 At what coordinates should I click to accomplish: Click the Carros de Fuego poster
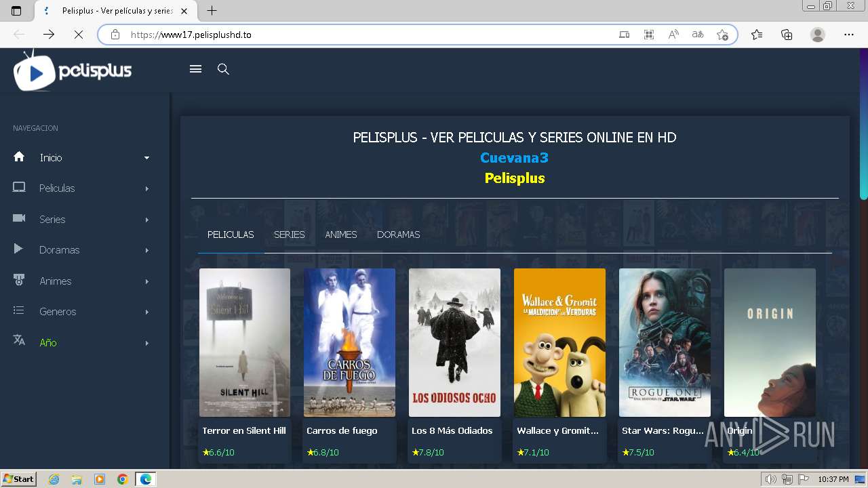click(x=349, y=342)
